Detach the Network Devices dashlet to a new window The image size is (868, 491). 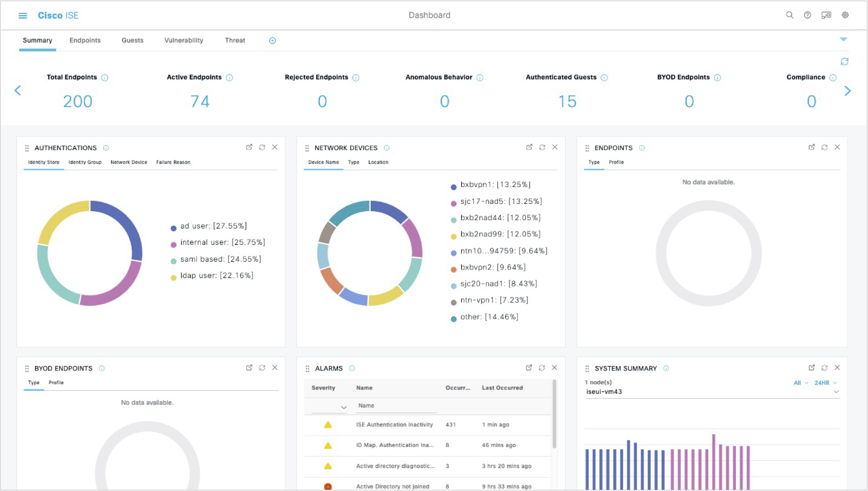[529, 147]
